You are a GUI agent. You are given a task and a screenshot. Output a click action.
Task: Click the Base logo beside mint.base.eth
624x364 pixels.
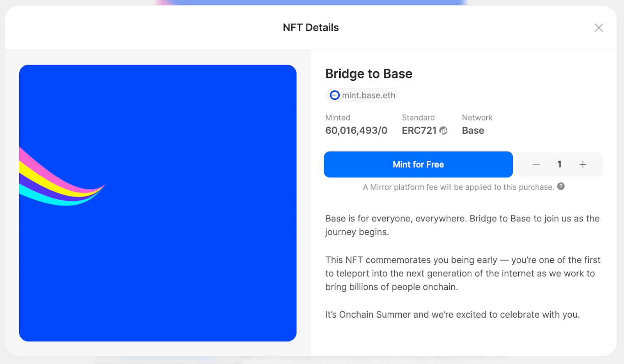click(x=335, y=95)
